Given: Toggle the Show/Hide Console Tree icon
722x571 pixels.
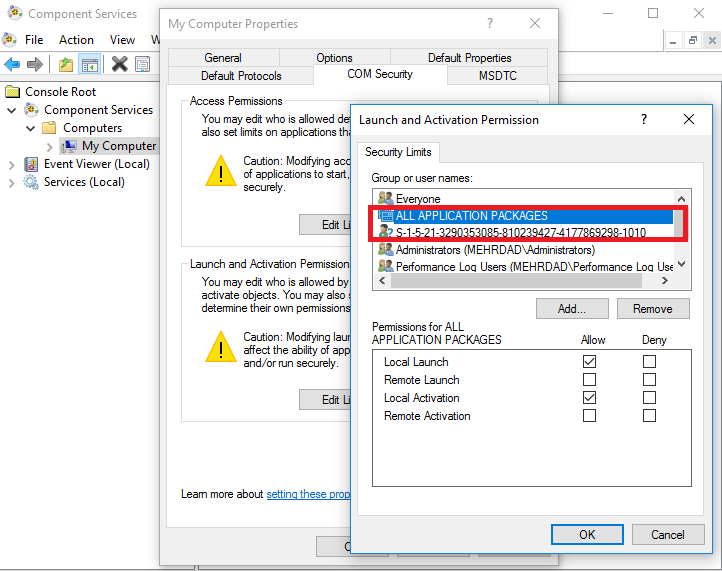Looking at the screenshot, I should tap(90, 64).
